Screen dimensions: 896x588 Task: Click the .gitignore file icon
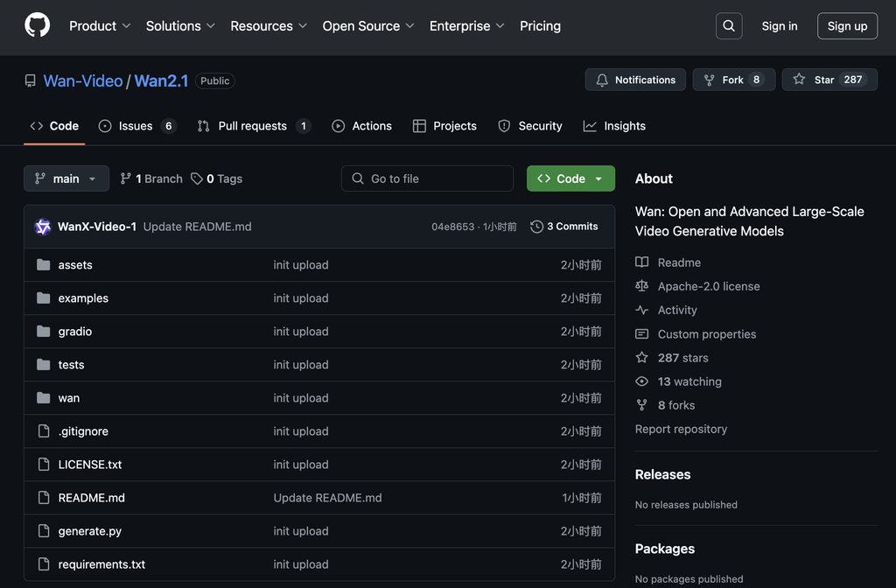(x=44, y=430)
